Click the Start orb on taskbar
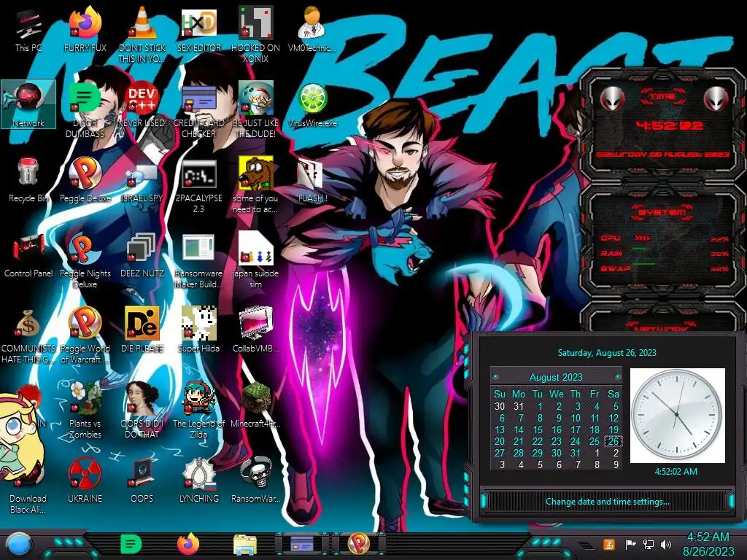This screenshot has width=747, height=560. [18, 544]
